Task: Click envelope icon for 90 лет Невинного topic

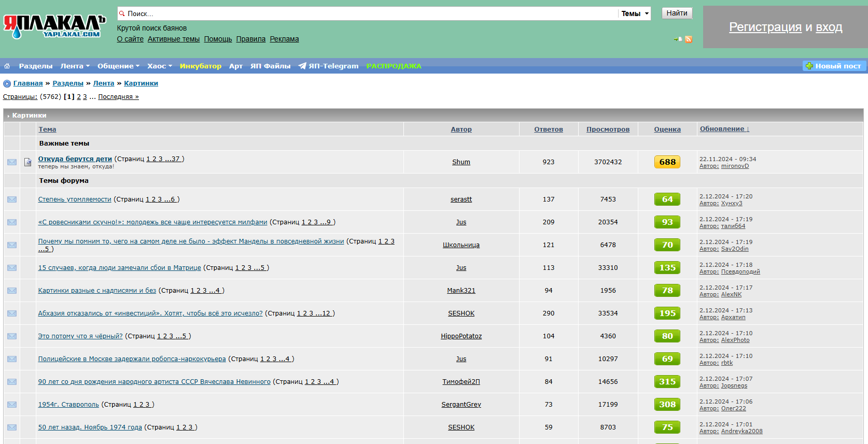Action: point(12,382)
